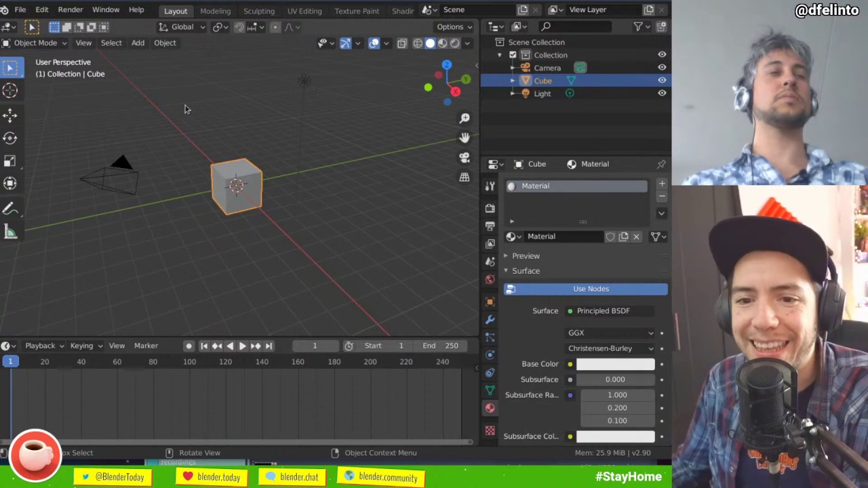Unlink the material with the X icon
Image resolution: width=868 pixels, height=488 pixels.
coord(636,237)
